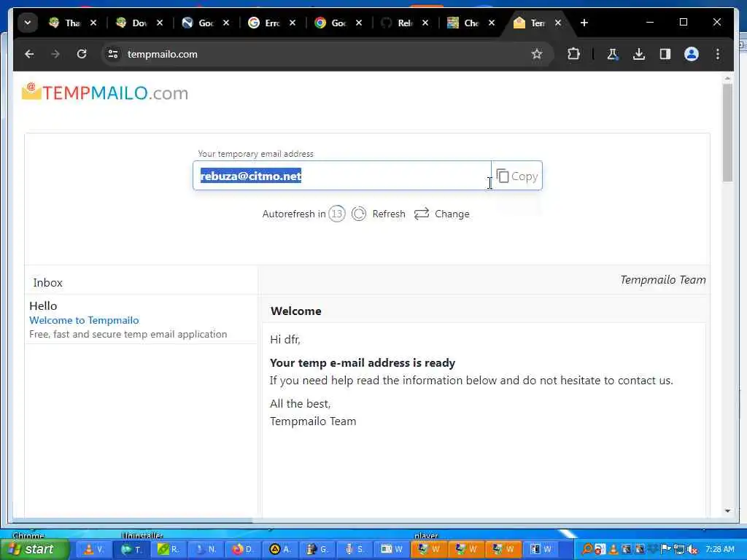This screenshot has width=747, height=560.
Task: Close the 'Che' tab
Action: click(492, 23)
